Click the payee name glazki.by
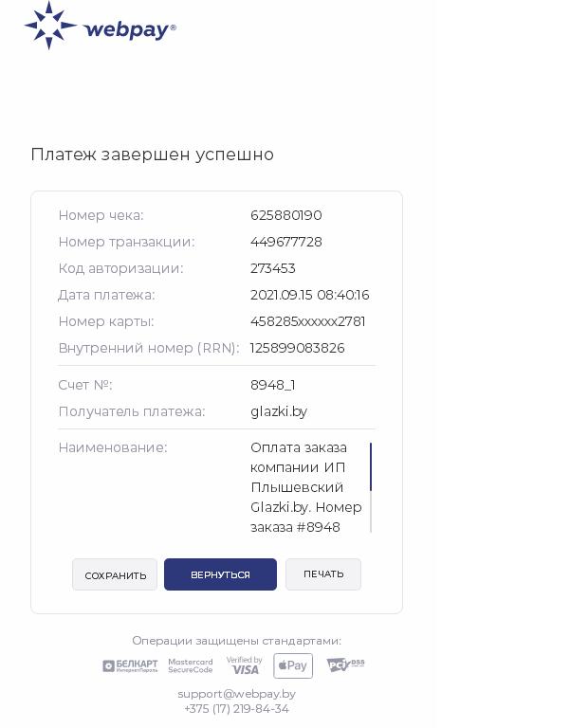This screenshot has height=728, width=570. pyautogui.click(x=279, y=411)
